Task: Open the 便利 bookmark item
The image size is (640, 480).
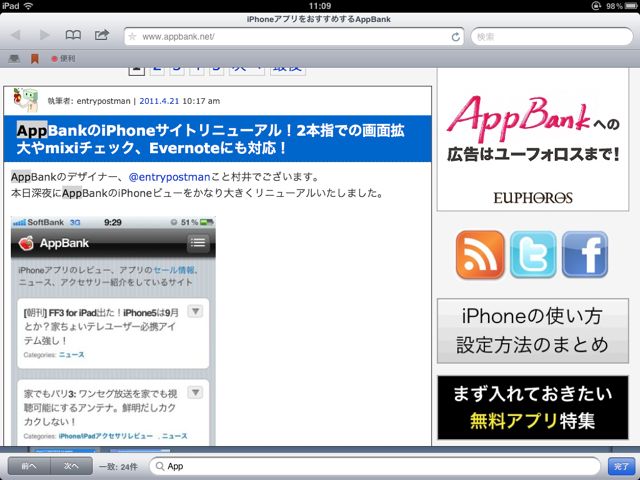Action: [63, 59]
